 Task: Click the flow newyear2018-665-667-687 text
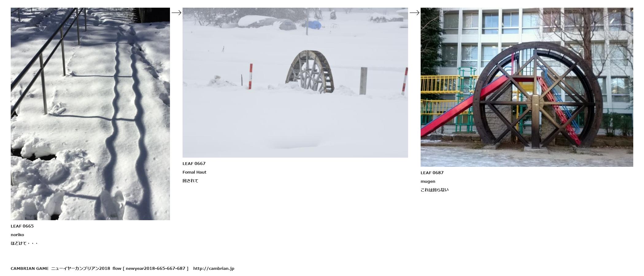point(150,268)
